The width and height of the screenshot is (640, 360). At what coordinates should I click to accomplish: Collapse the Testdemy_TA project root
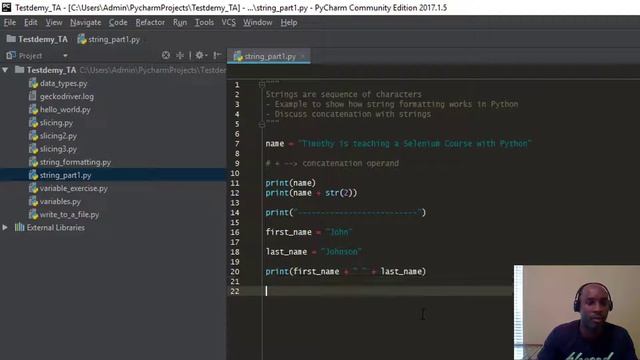click(x=5, y=70)
